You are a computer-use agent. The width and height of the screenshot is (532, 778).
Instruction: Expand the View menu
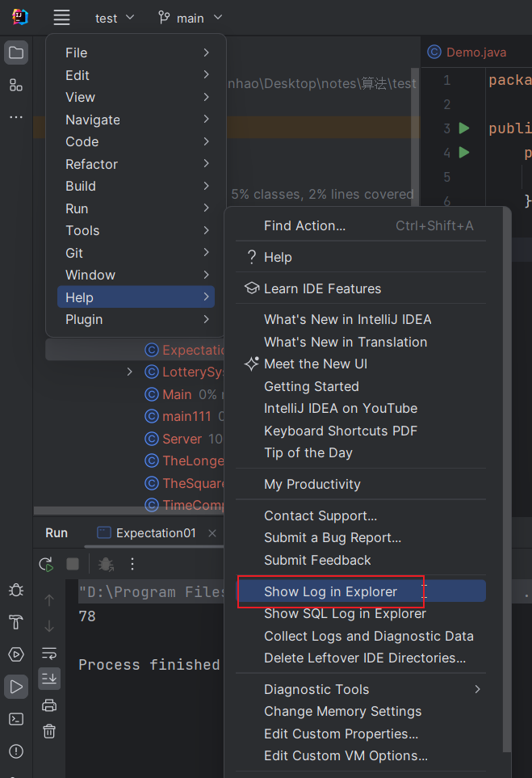coord(136,97)
